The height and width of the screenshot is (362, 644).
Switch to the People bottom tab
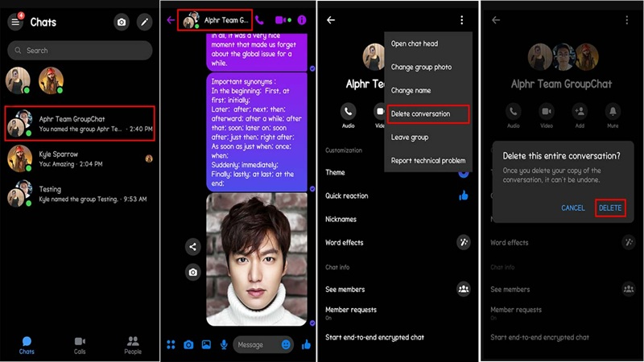click(133, 345)
